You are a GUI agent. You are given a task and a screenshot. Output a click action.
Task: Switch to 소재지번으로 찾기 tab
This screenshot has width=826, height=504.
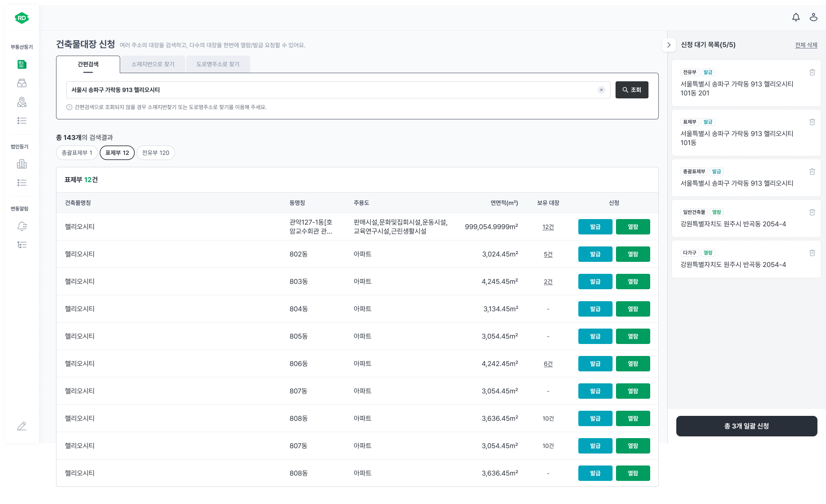click(x=153, y=64)
